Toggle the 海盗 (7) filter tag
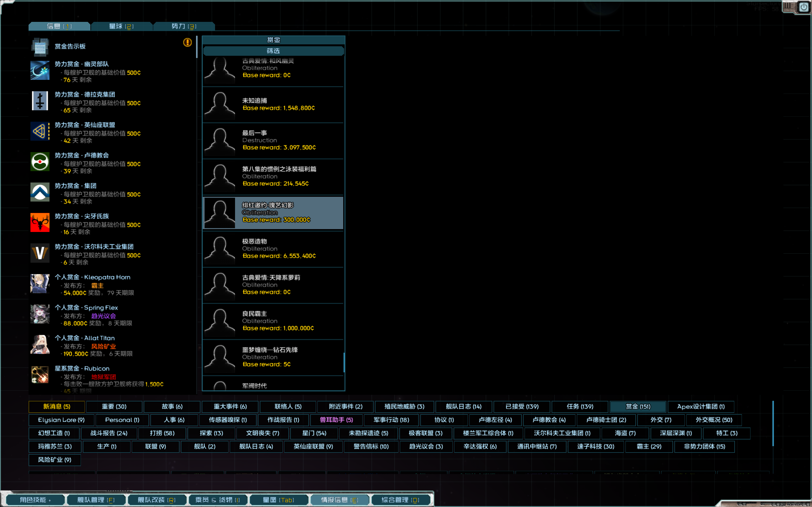812x507 pixels. point(625,433)
